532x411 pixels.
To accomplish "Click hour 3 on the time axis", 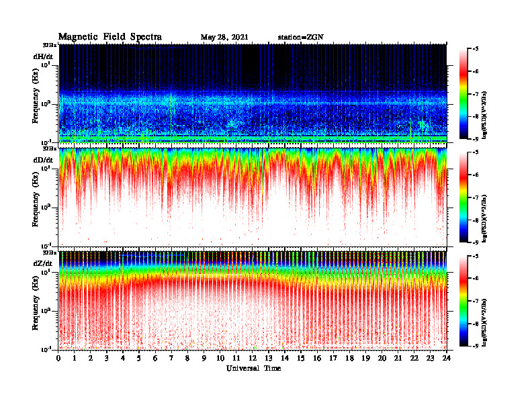I will (107, 359).
